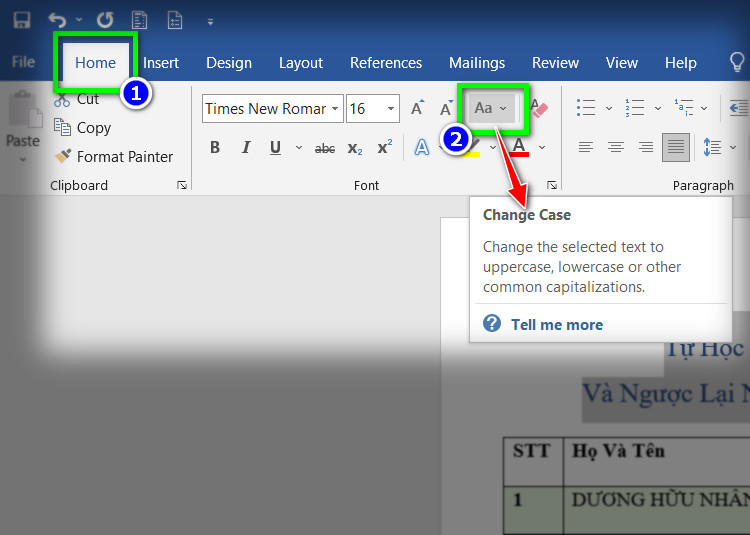This screenshot has height=535, width=750.
Task: Click the Increase Font Size icon
Action: (x=418, y=108)
